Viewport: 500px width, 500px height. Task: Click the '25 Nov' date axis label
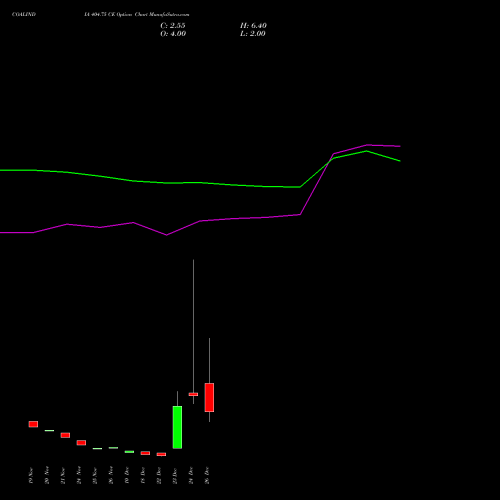[95, 475]
